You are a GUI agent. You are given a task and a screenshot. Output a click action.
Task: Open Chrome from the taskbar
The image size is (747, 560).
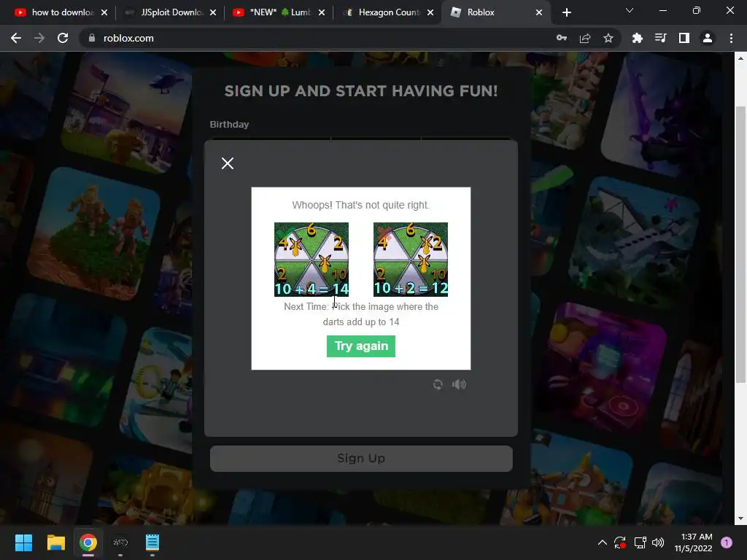(88, 542)
